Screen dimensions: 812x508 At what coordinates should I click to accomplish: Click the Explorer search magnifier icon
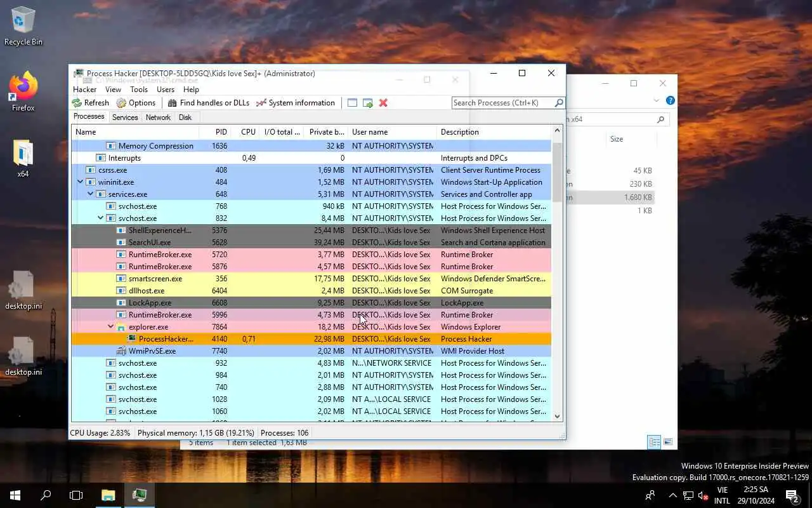pyautogui.click(x=660, y=119)
